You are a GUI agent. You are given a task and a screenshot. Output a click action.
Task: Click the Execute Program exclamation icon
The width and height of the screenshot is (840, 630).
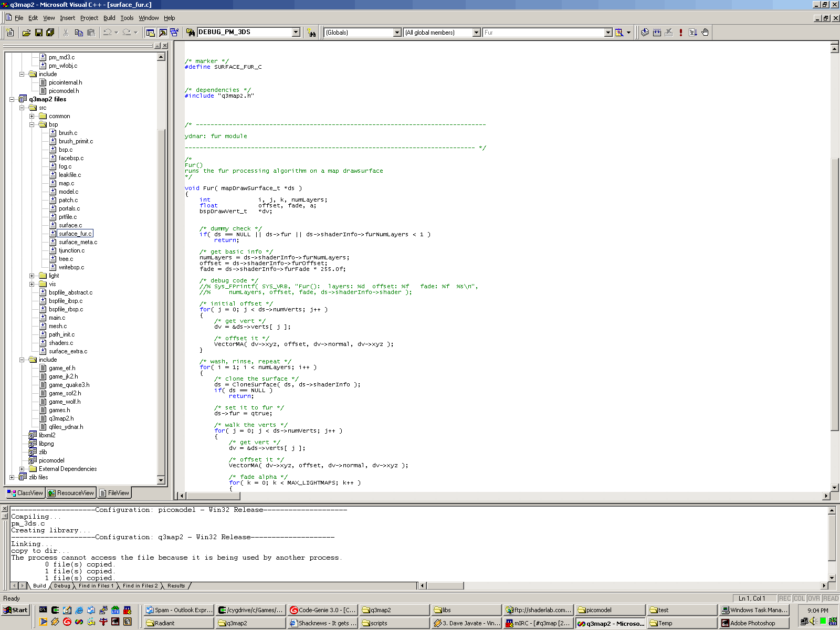pos(681,33)
